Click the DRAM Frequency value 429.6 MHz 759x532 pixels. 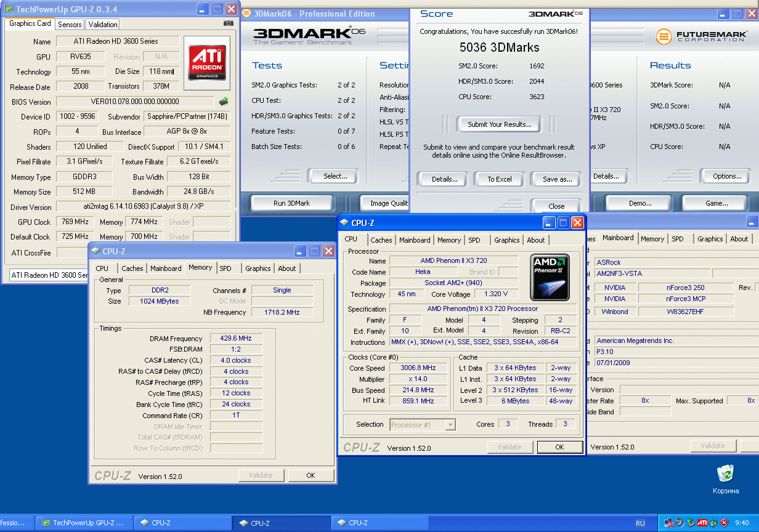[236, 339]
